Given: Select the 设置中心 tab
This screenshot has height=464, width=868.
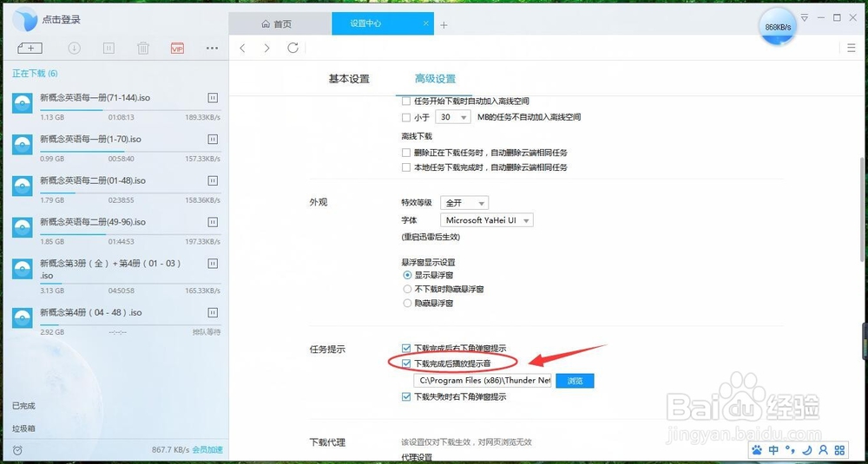Looking at the screenshot, I should (x=382, y=23).
